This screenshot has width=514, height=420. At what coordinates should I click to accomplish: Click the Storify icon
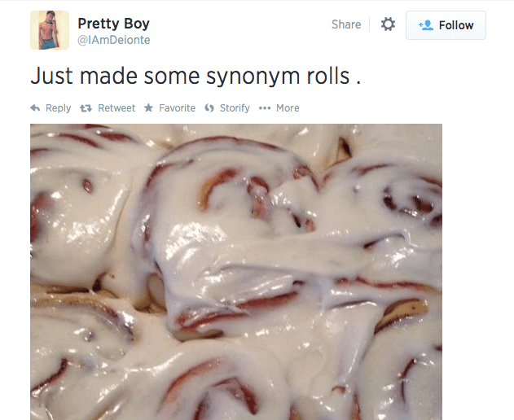(x=209, y=108)
